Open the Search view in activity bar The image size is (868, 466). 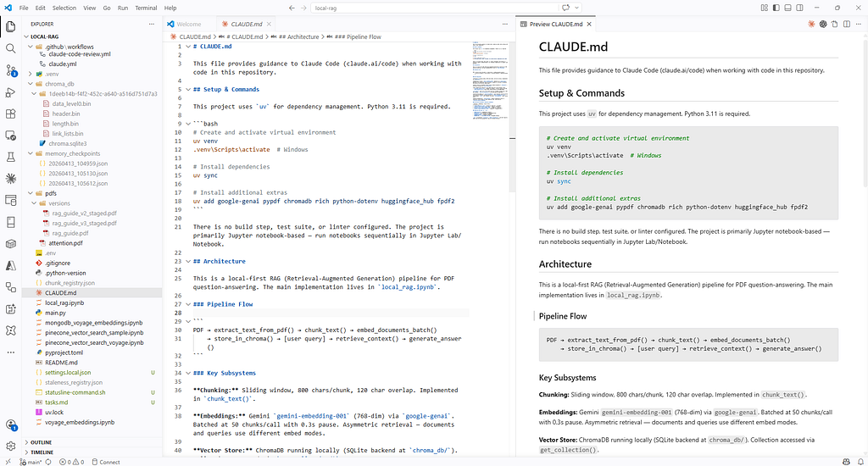[10, 48]
